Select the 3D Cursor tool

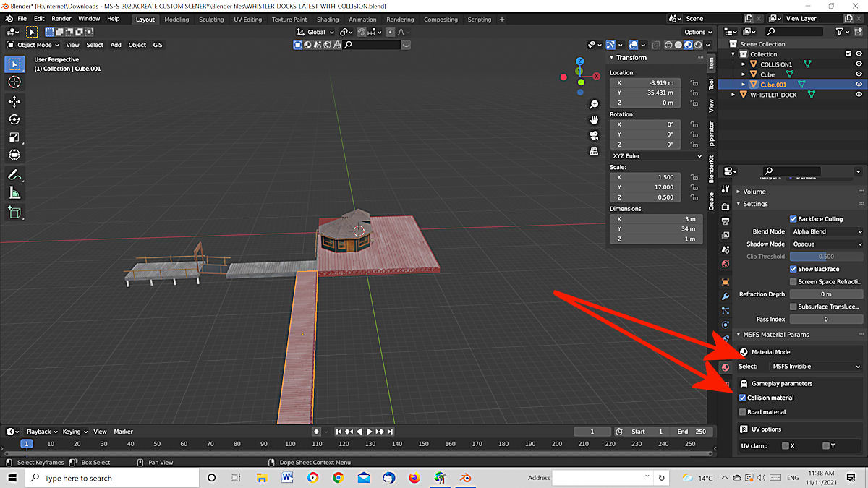tap(14, 82)
